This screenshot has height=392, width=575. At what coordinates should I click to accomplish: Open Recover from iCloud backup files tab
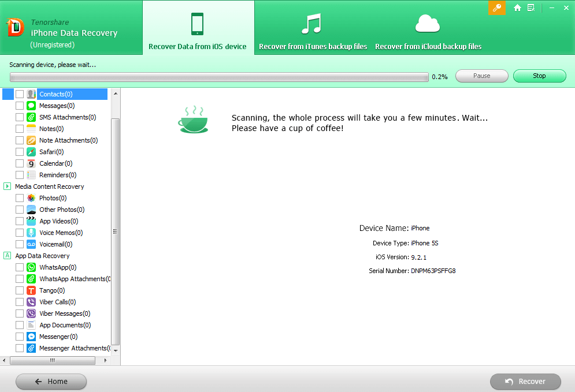click(x=428, y=31)
